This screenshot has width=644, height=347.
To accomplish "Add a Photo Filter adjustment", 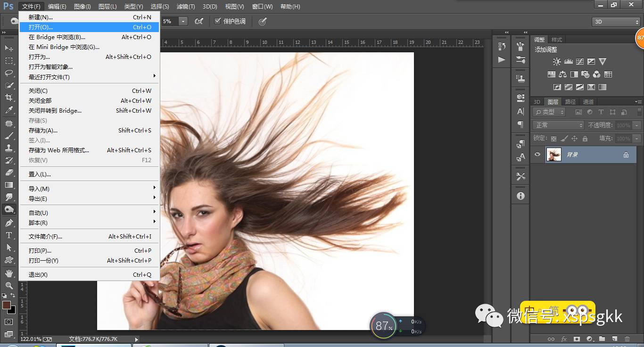I will pyautogui.click(x=585, y=74).
